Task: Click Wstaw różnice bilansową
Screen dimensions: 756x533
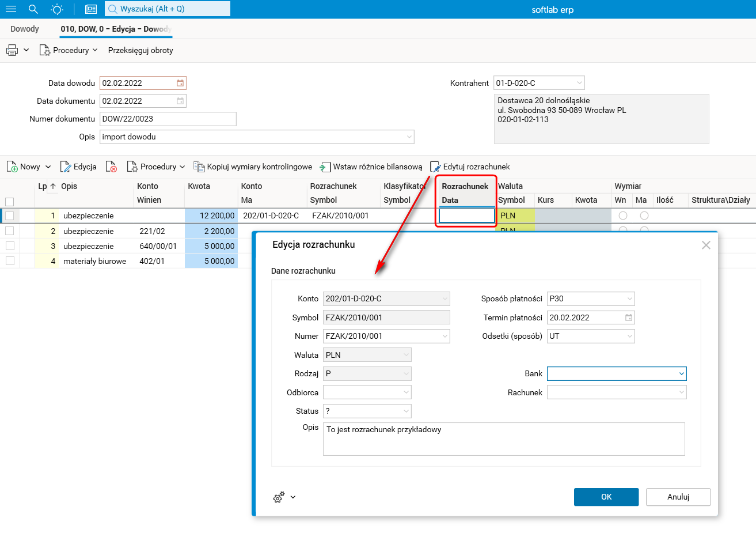Action: point(371,167)
